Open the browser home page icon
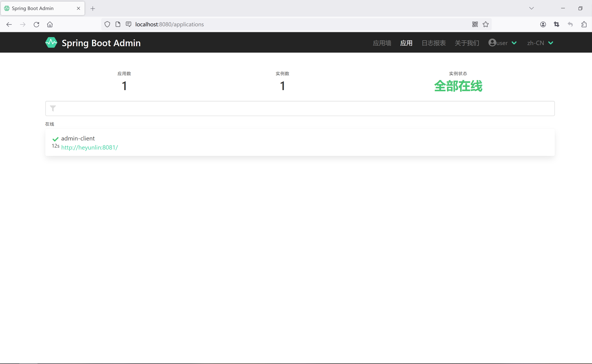Screen dimensions: 592x364 point(50,24)
